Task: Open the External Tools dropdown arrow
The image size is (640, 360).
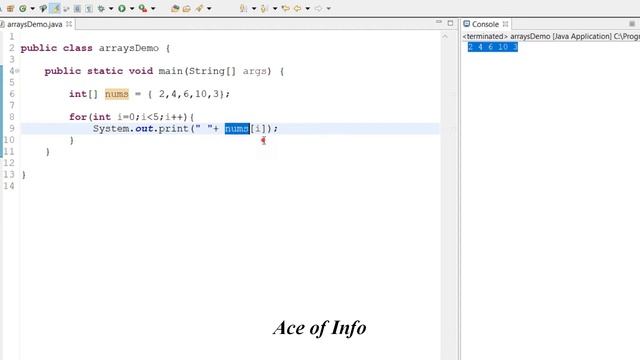Action: coord(153,8)
